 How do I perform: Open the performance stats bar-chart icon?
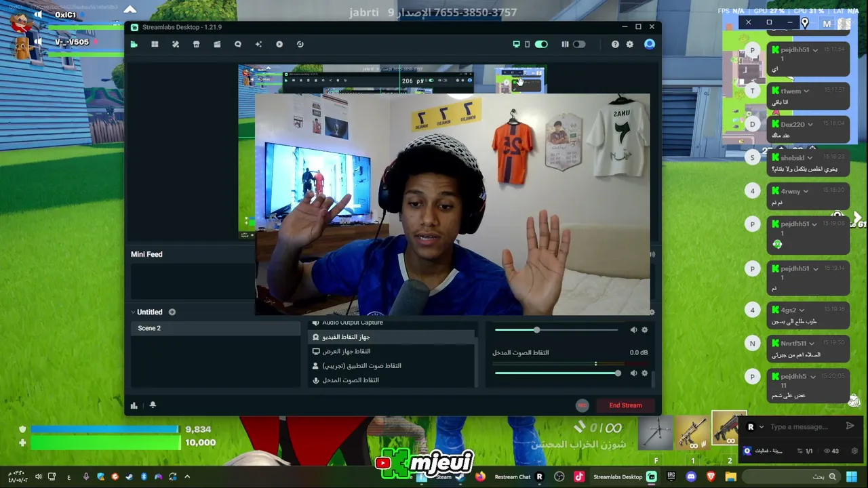pyautogui.click(x=134, y=405)
